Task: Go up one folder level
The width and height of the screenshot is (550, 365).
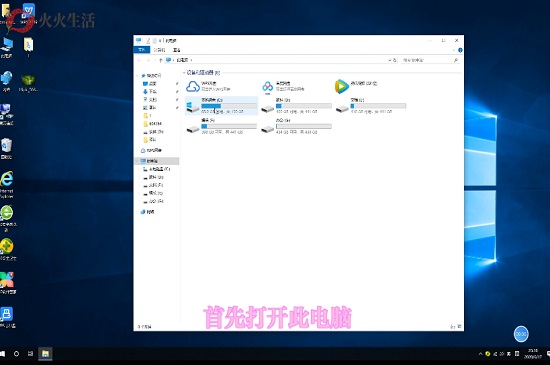Action: (x=161, y=60)
